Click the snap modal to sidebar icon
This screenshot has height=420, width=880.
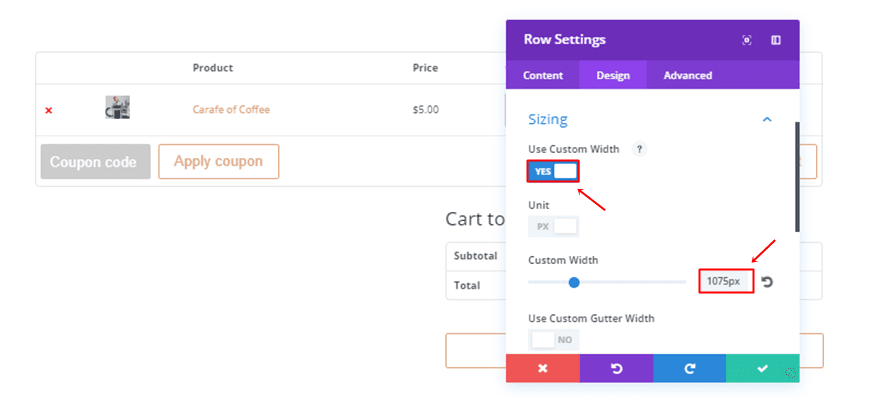(776, 40)
